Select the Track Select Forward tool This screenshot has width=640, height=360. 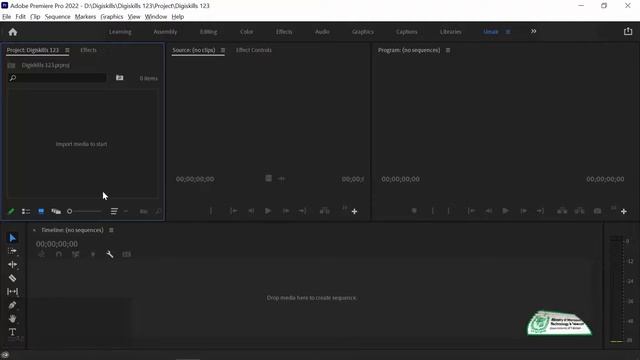[13, 251]
